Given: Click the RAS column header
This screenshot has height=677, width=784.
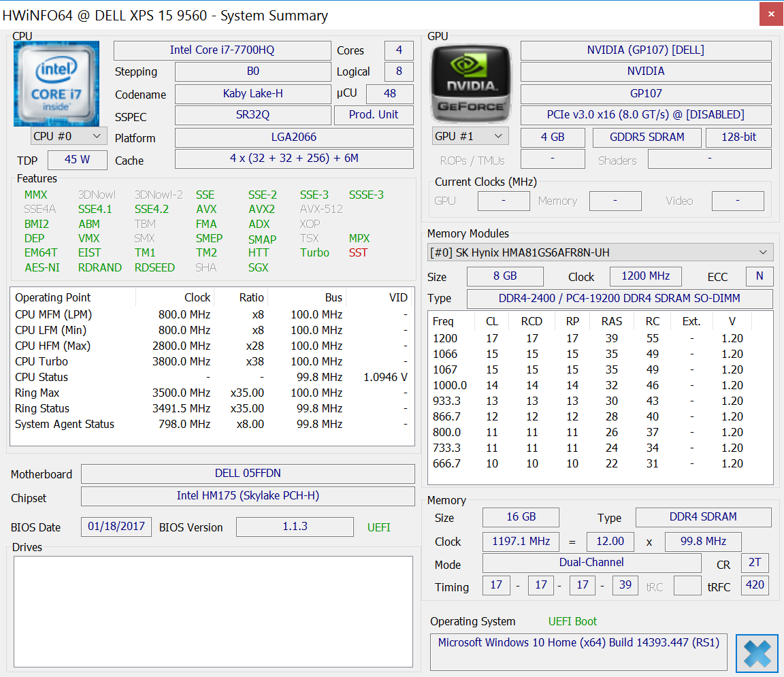Looking at the screenshot, I should [x=612, y=322].
